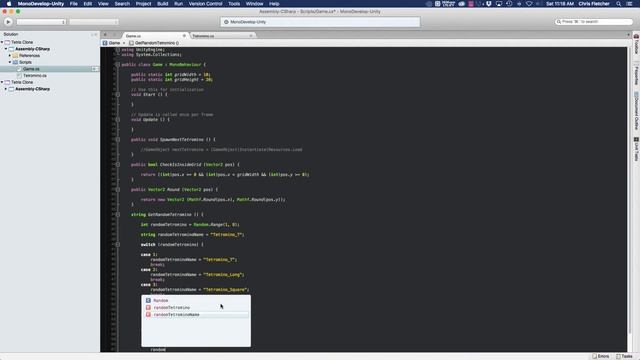The image size is (640, 360).
Task: Open the Toolbox side pad
Action: [x=636, y=44]
